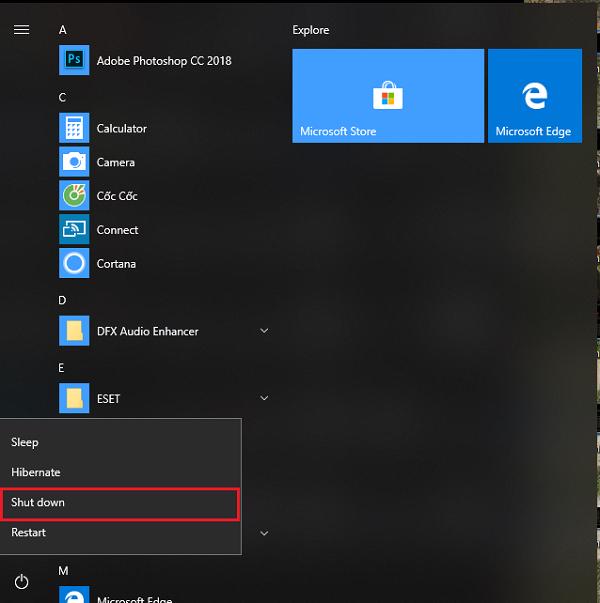
Task: Choose Restart from the power menu
Action: pos(29,533)
